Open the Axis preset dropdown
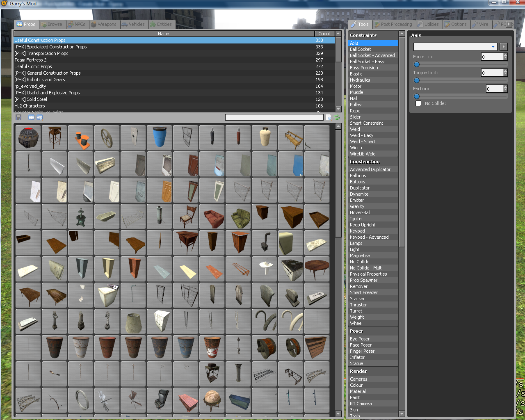 click(455, 47)
